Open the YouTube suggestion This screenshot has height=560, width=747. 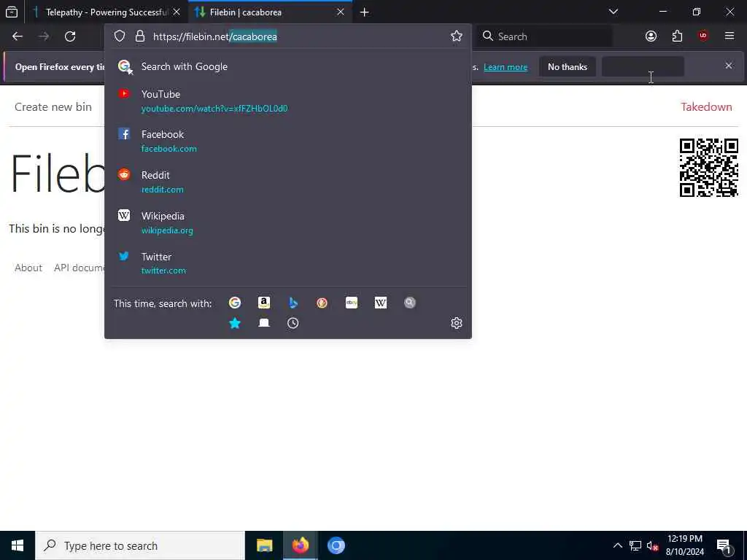287,101
